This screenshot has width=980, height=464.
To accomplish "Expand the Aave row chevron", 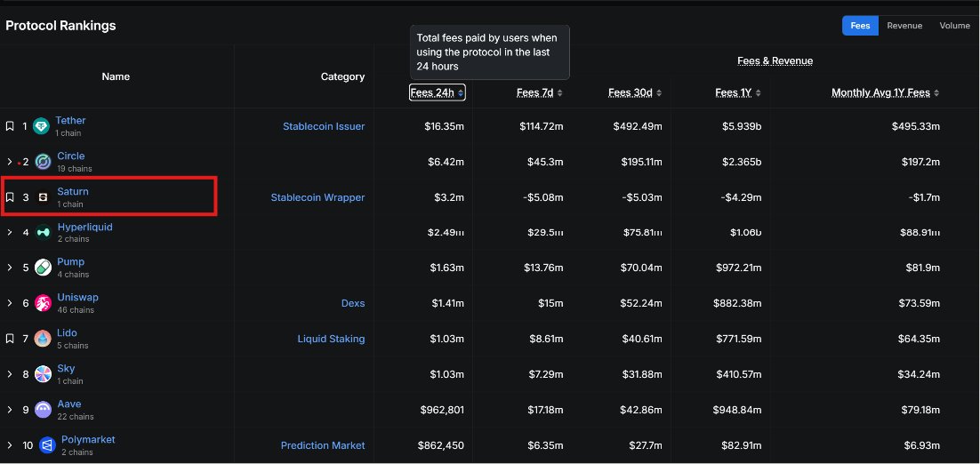I will click(x=10, y=410).
